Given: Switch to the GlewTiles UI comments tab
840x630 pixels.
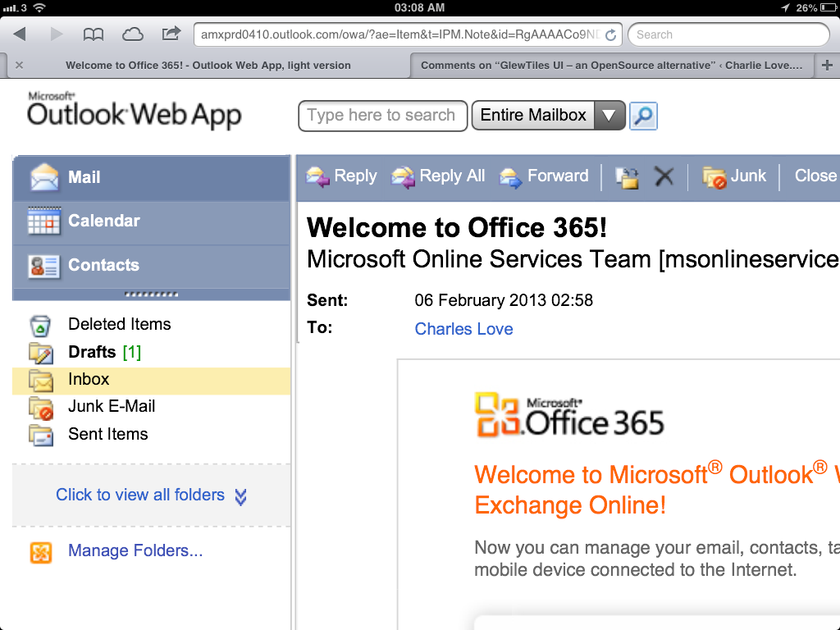Looking at the screenshot, I should [611, 66].
